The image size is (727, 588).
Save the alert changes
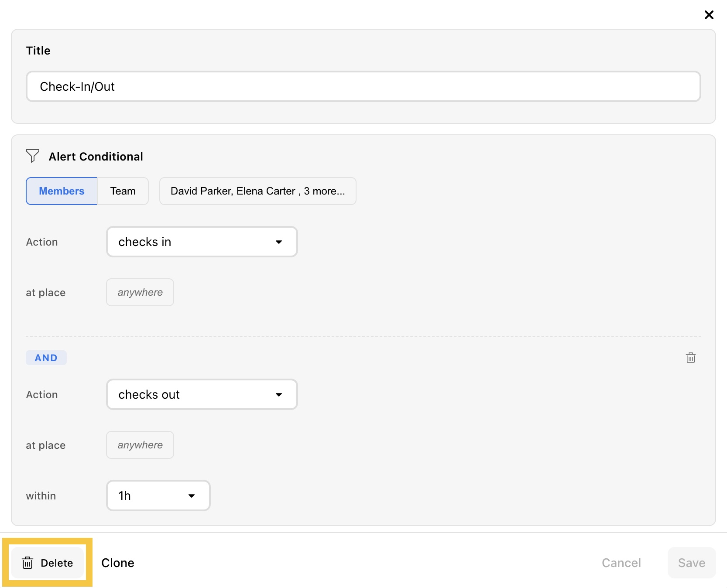click(692, 563)
